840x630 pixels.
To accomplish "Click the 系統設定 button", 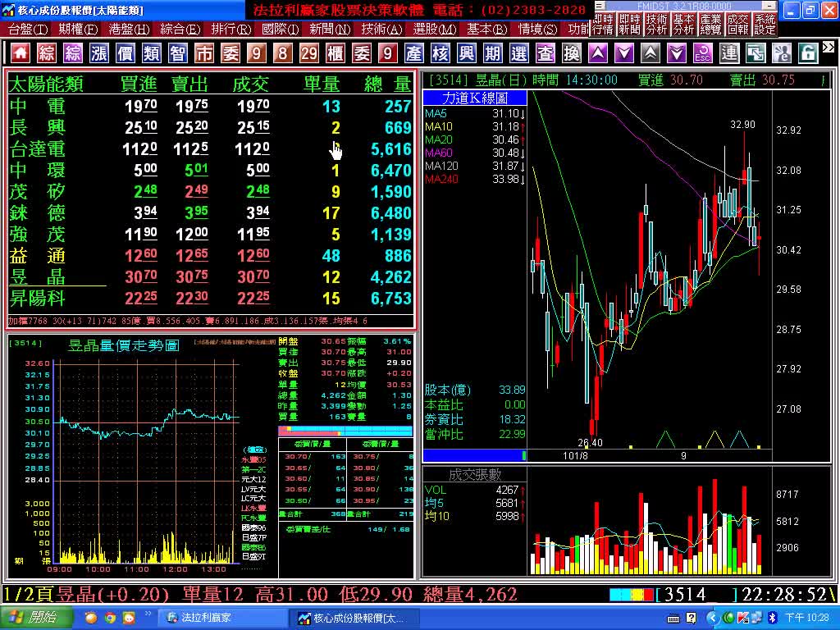I will [765, 25].
